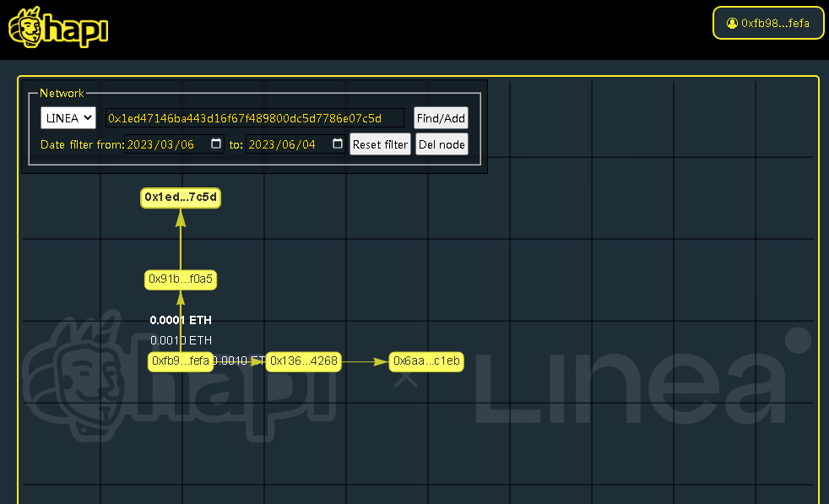Click the Find/Add button
Viewport: 829px width, 504px height.
coord(441,118)
